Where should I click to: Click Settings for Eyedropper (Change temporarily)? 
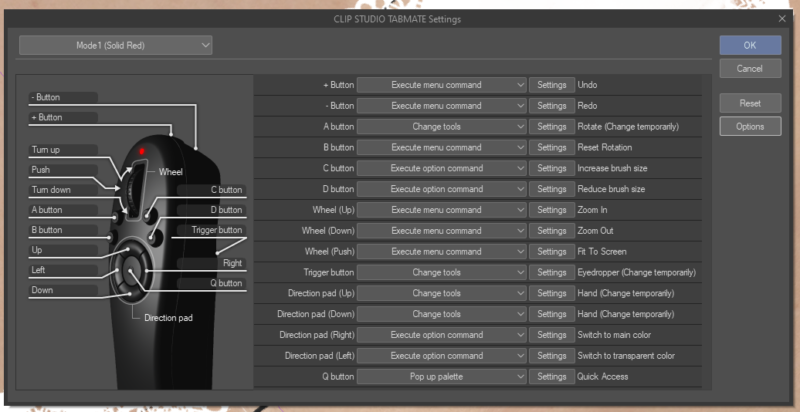coord(552,273)
